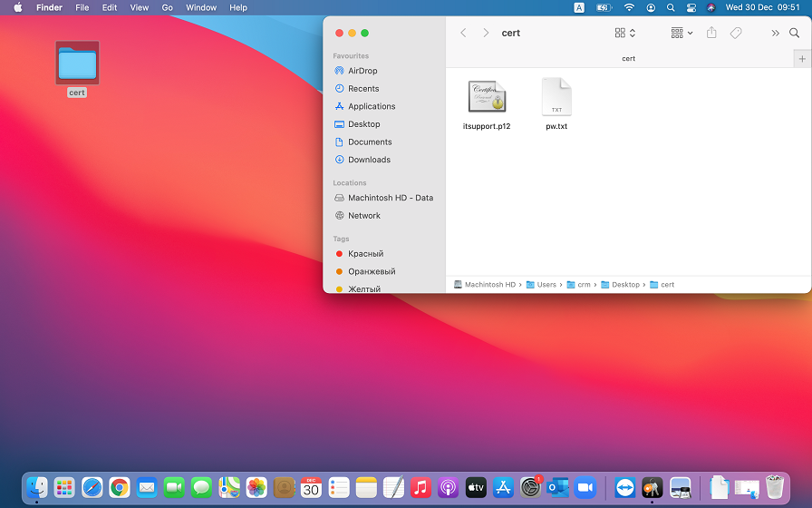Launch Zoom from the Dock
The width and height of the screenshot is (812, 508).
(585, 487)
